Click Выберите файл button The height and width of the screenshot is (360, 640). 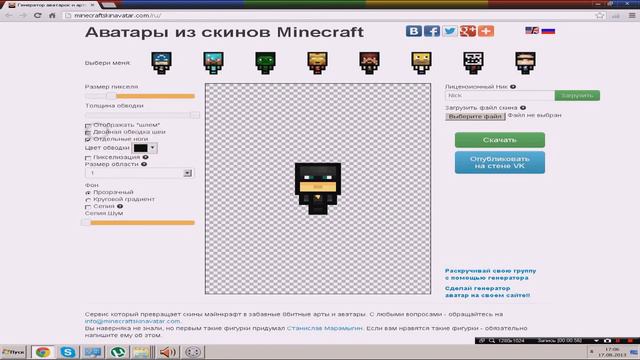[x=475, y=116]
